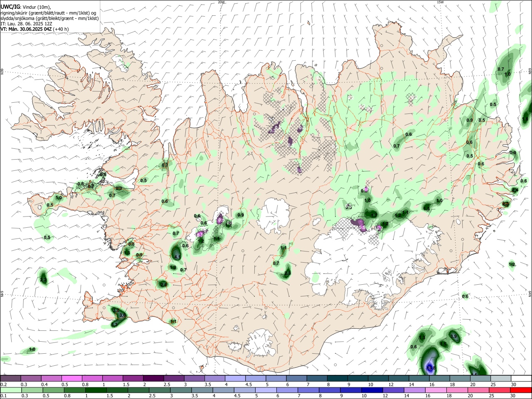Select the 2.2 value over the western sea
The image size is (532, 399).
coord(43,280)
